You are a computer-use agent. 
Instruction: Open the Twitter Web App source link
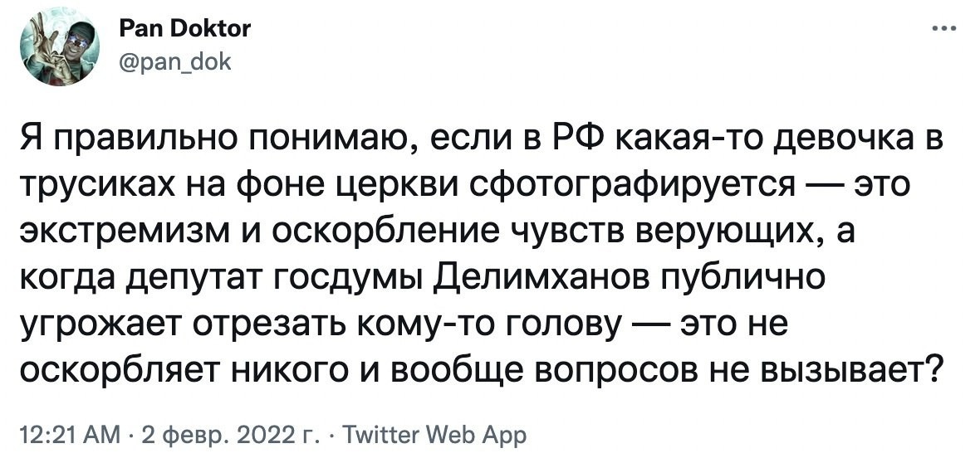click(435, 436)
